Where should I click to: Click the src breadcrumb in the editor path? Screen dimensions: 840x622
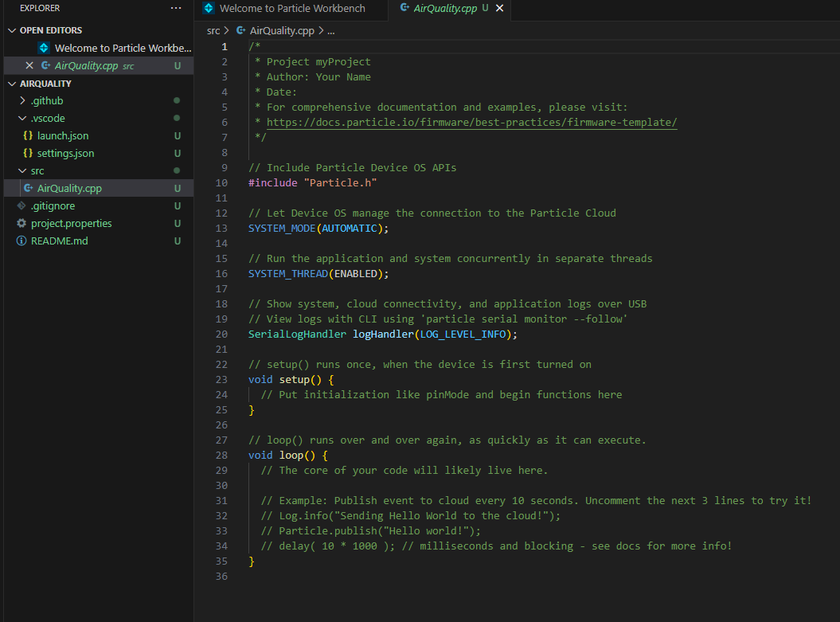tap(213, 30)
